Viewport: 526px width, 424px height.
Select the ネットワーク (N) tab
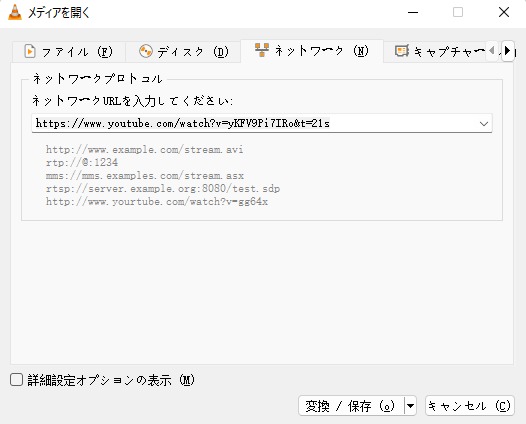click(312, 51)
